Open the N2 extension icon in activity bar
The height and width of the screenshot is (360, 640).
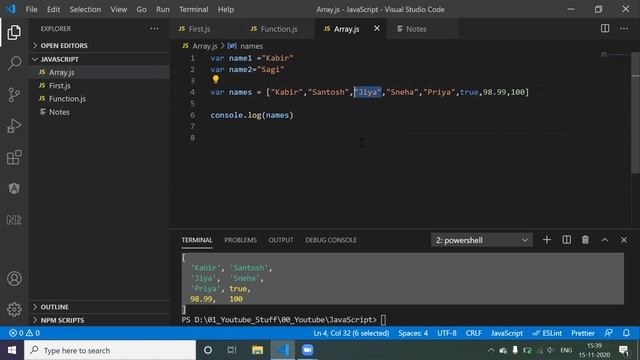click(14, 220)
